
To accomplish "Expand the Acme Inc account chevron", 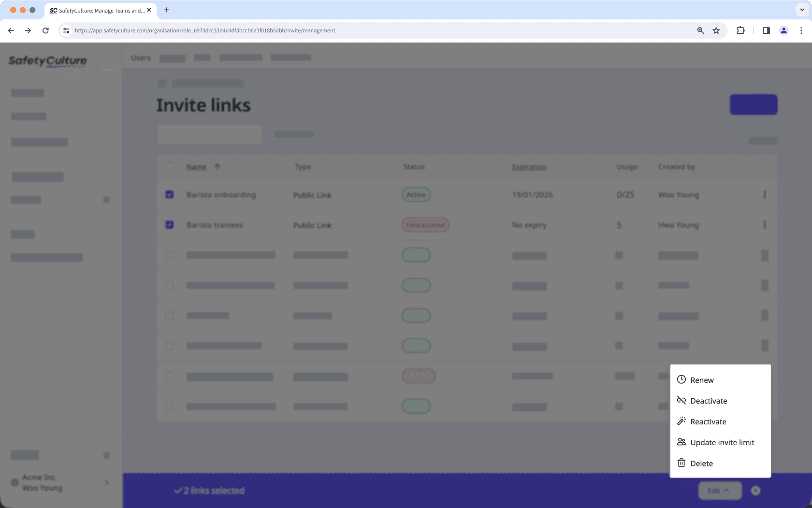I will tap(106, 482).
